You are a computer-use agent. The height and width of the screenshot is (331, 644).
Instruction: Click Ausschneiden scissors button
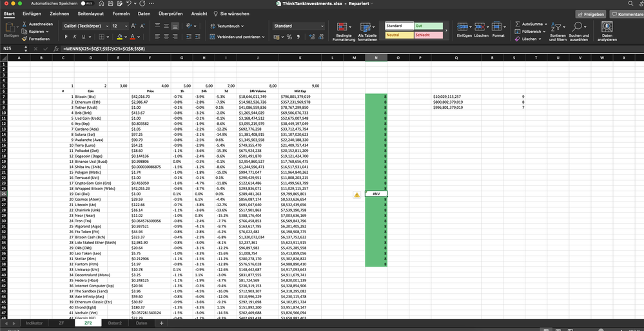click(x=37, y=24)
